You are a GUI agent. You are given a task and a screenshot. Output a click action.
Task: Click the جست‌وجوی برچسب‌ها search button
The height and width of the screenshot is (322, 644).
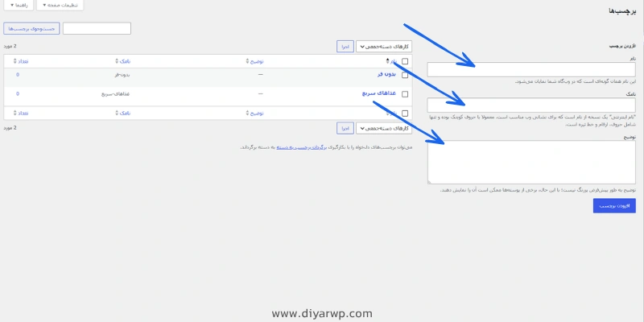pyautogui.click(x=31, y=29)
